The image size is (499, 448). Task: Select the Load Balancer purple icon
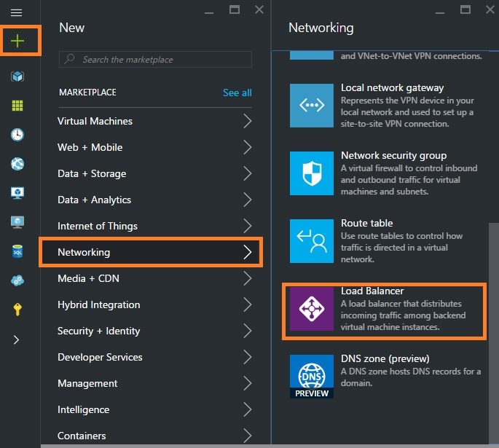(312, 311)
